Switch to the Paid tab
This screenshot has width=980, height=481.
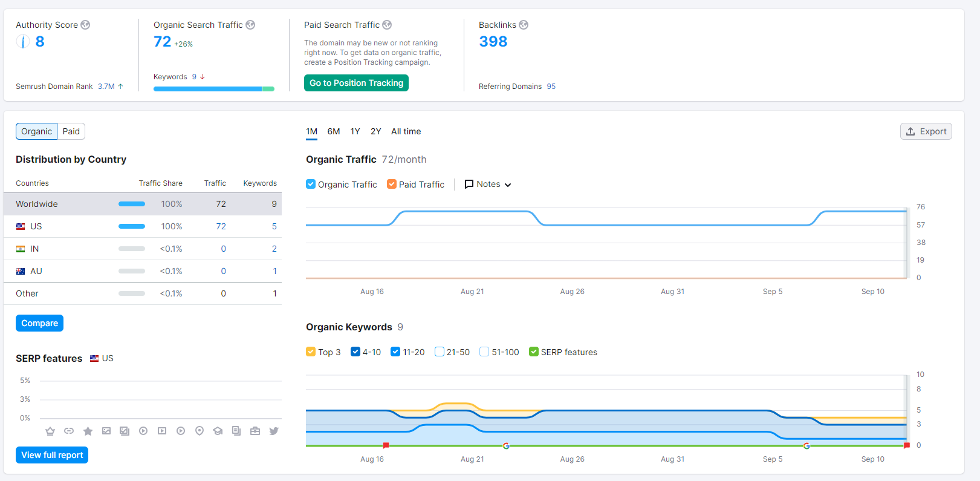click(x=71, y=131)
